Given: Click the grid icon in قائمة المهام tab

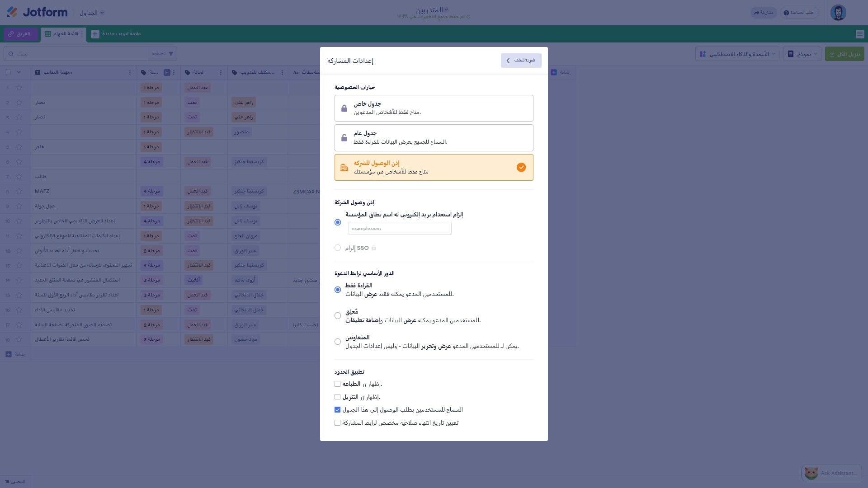Looking at the screenshot, I should (48, 34).
